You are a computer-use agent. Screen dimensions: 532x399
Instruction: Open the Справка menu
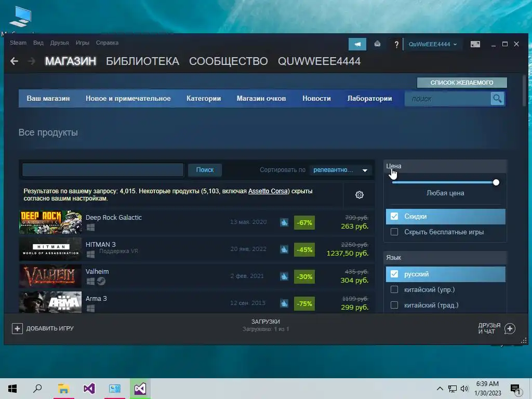tap(107, 43)
